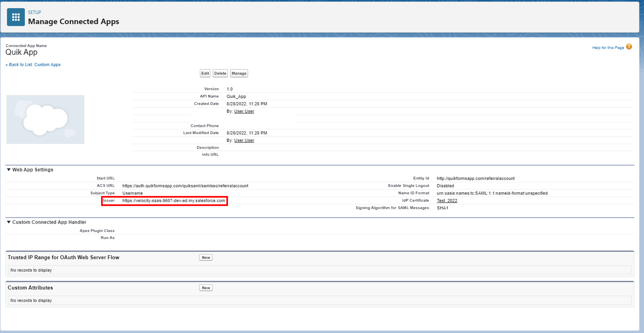Select the Entity Id URL value

pyautogui.click(x=476, y=179)
